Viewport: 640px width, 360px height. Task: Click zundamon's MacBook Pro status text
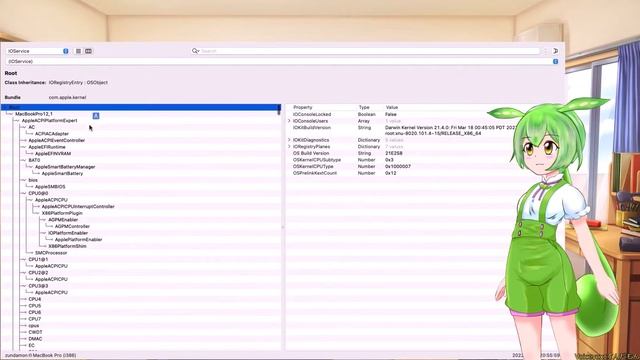(x=40, y=356)
